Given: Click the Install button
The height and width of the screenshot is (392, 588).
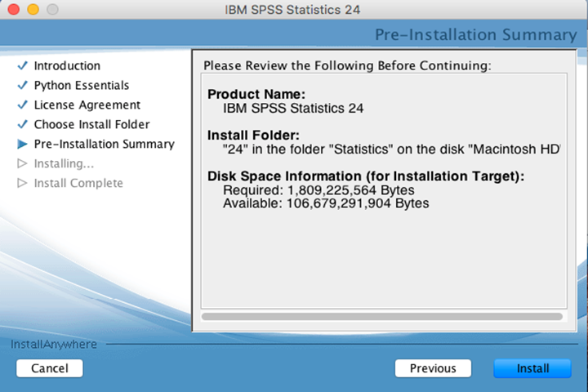Looking at the screenshot, I should (532, 368).
